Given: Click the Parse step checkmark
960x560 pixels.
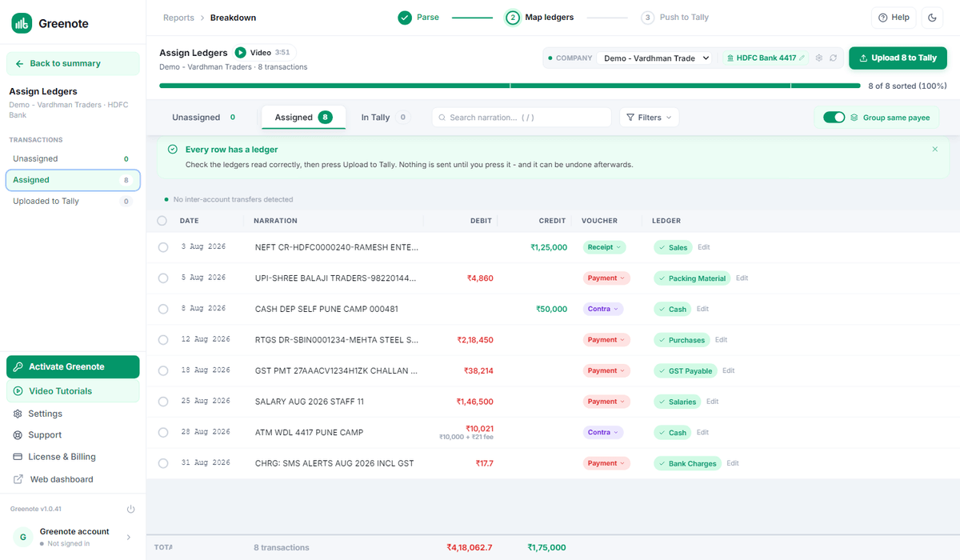Looking at the screenshot, I should pos(405,18).
